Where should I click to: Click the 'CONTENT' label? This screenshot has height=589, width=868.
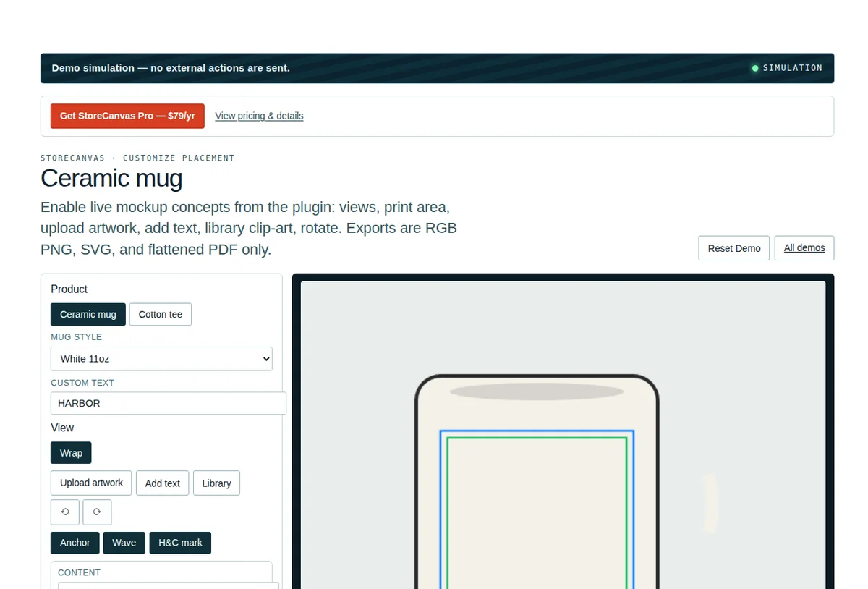(x=79, y=572)
